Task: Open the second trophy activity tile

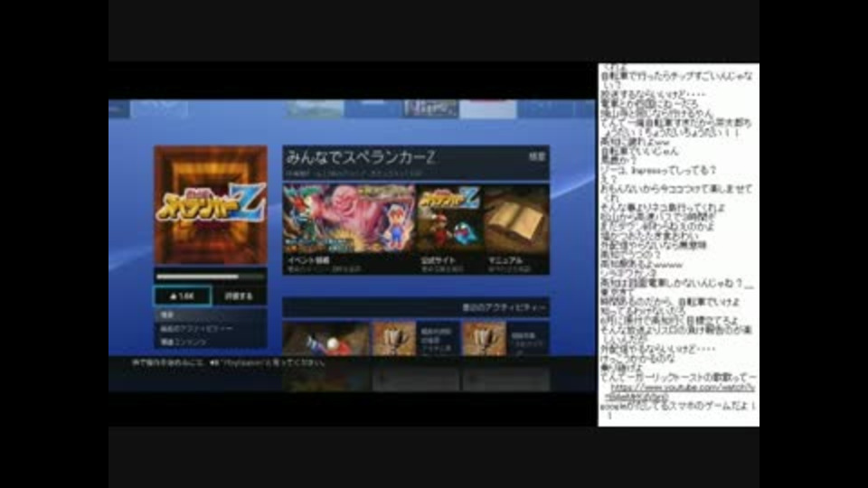Action: tap(506, 338)
